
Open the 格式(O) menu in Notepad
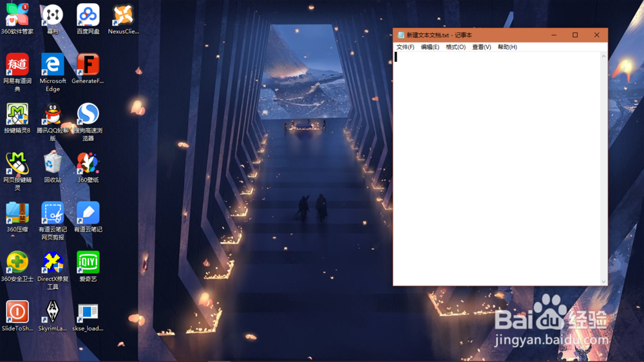pyautogui.click(x=455, y=47)
